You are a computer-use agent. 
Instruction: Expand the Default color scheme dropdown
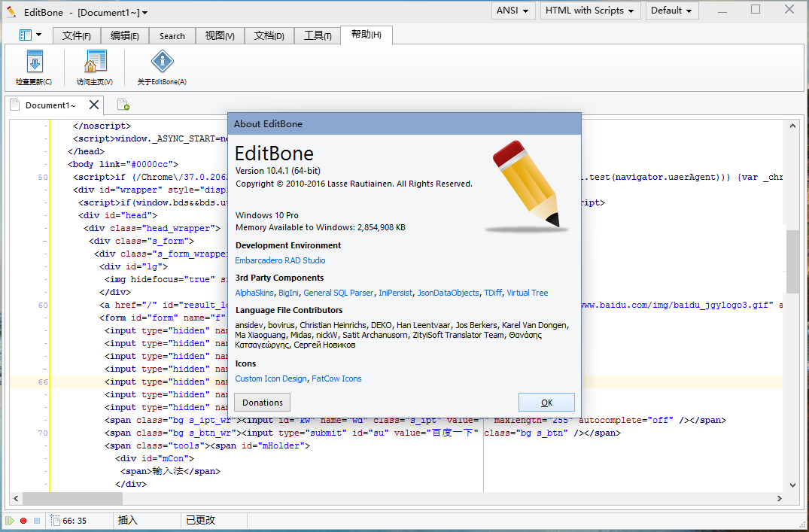671,11
